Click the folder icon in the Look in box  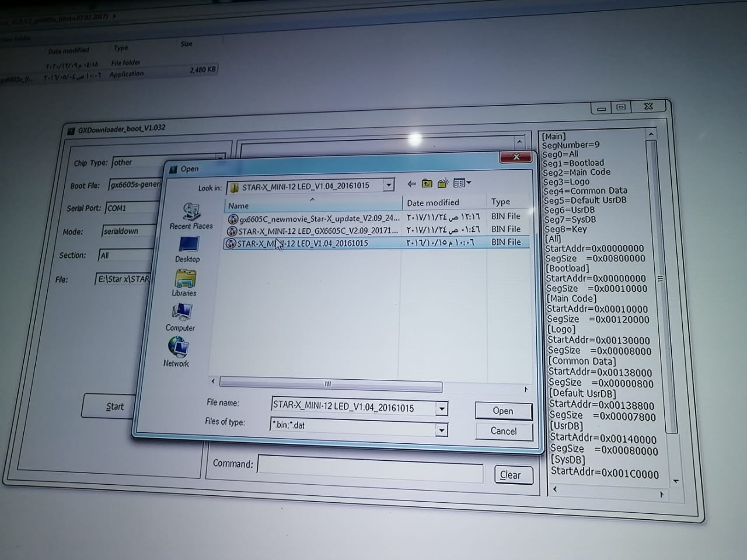[x=235, y=188]
